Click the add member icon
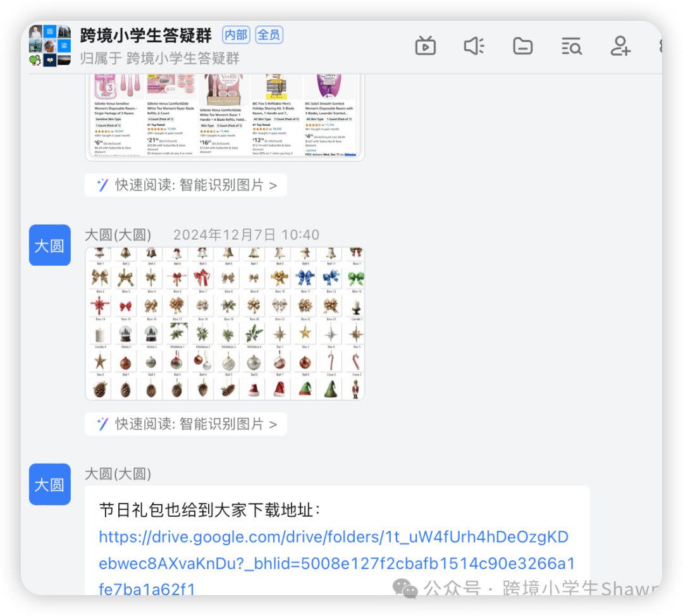Image resolution: width=683 pixels, height=616 pixels. pyautogui.click(x=620, y=46)
